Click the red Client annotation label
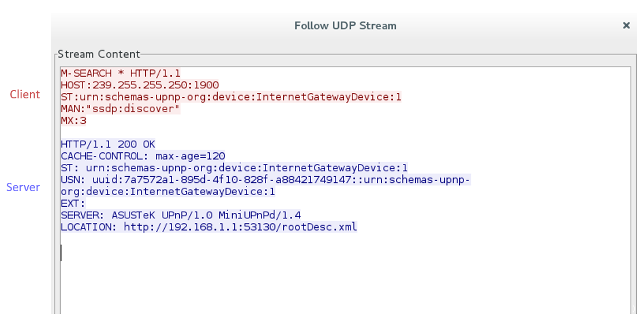The image size is (644, 319). pos(25,94)
